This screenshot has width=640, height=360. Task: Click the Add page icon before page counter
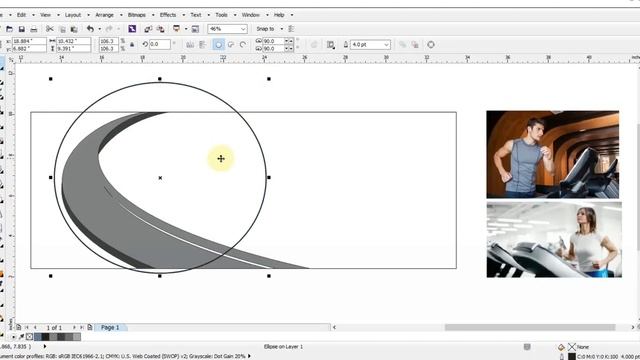[x=19, y=327]
